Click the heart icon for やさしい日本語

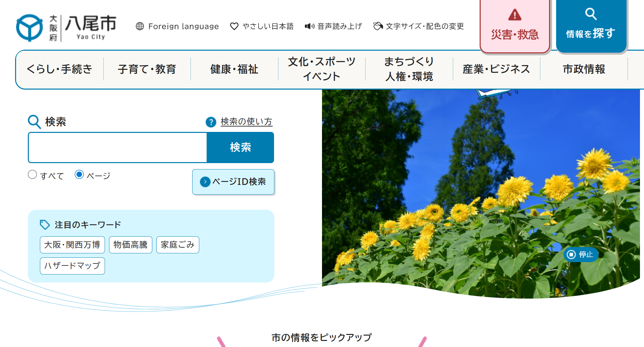point(234,26)
